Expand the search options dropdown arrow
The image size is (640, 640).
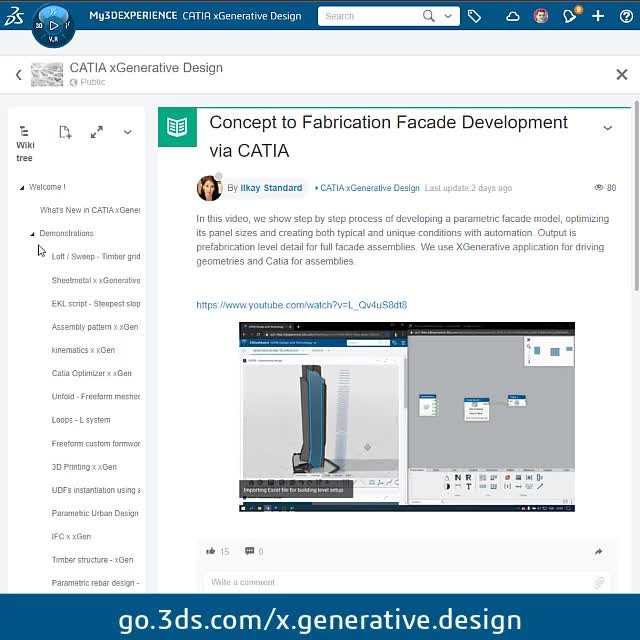point(448,16)
